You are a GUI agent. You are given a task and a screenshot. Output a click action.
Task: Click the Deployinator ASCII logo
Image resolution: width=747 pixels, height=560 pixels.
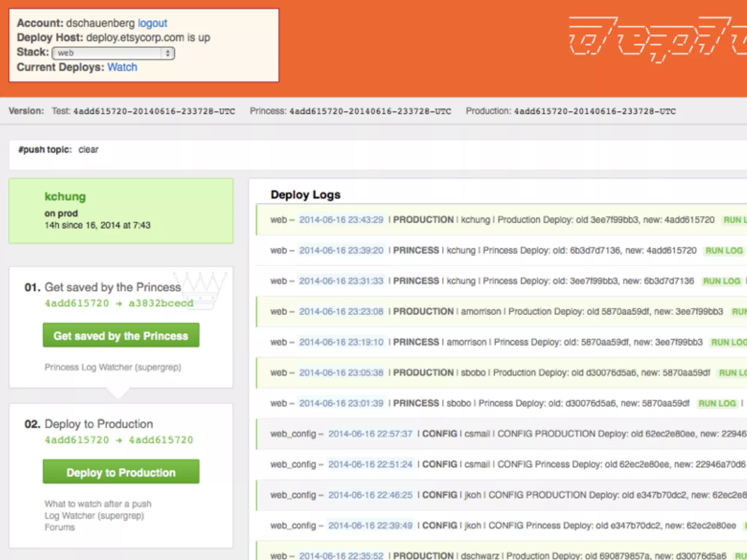(x=657, y=39)
